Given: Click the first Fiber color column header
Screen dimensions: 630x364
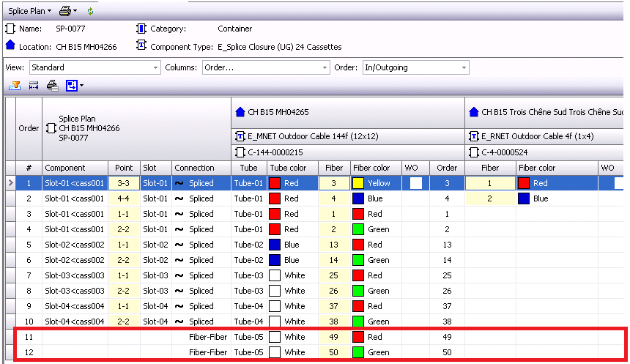Looking at the screenshot, I should coord(376,168).
